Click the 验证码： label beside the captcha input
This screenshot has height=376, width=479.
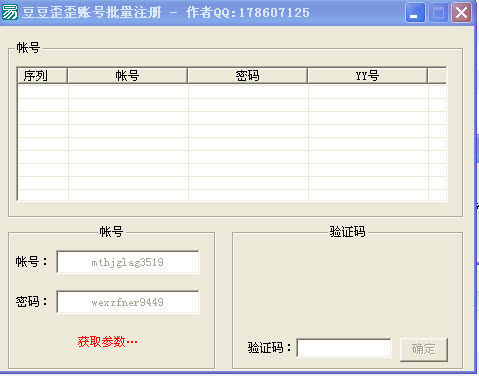[269, 348]
